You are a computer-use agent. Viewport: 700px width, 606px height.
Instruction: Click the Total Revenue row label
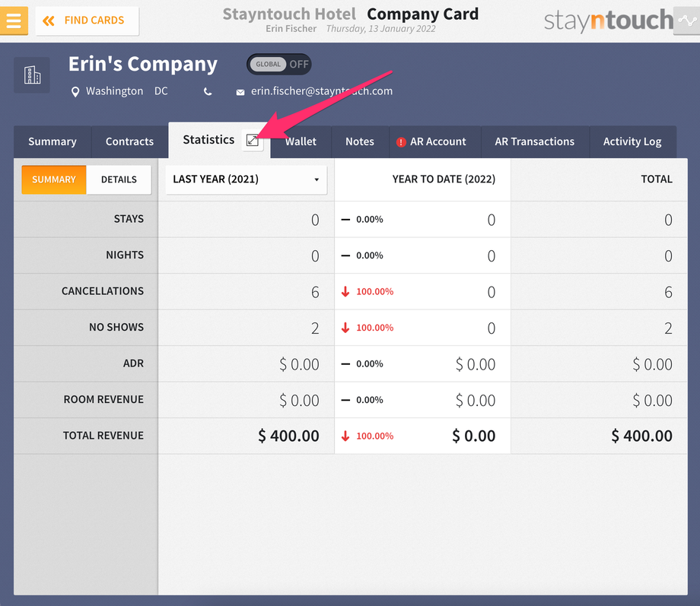pyautogui.click(x=103, y=436)
